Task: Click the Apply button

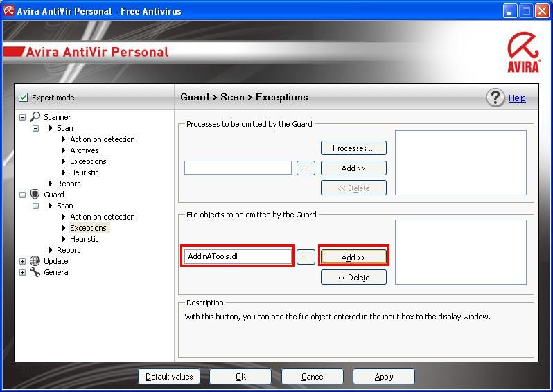Action: tap(384, 377)
